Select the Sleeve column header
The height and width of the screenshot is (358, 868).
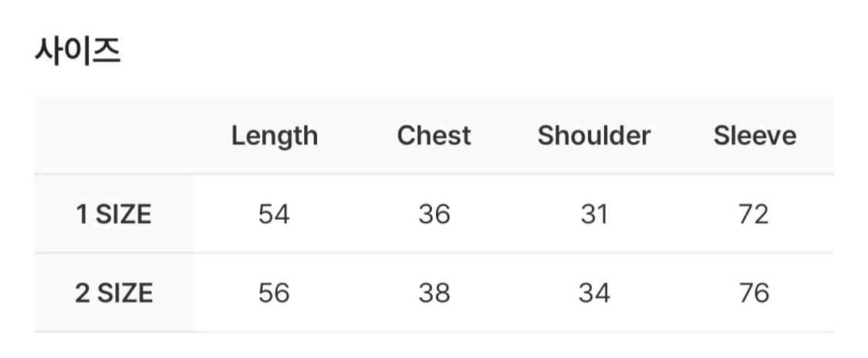pos(755,136)
